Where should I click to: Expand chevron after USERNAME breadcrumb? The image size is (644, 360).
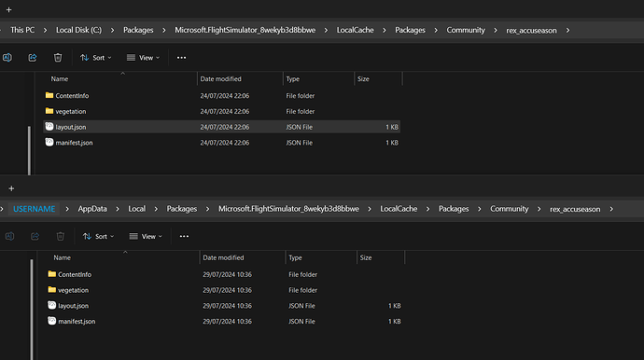coord(67,209)
